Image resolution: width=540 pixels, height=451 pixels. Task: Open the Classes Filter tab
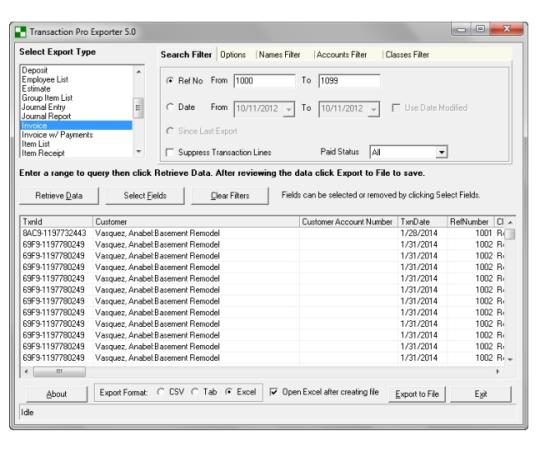point(407,54)
